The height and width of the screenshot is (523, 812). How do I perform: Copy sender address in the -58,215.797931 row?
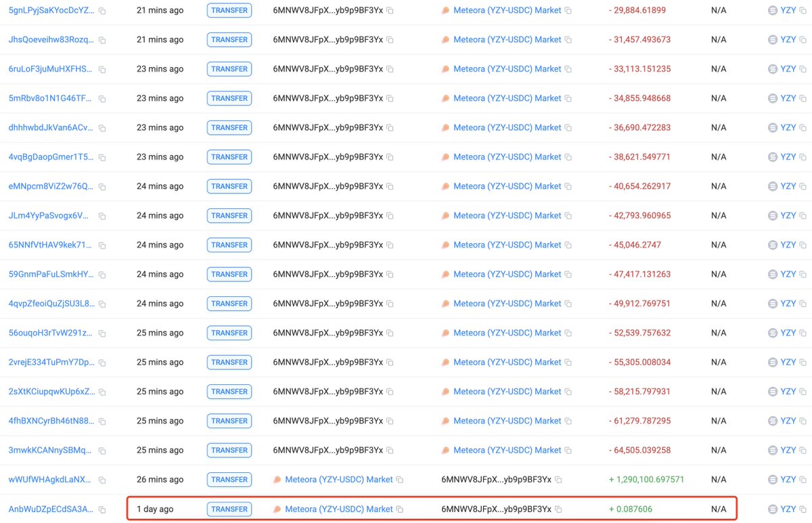[x=390, y=392]
